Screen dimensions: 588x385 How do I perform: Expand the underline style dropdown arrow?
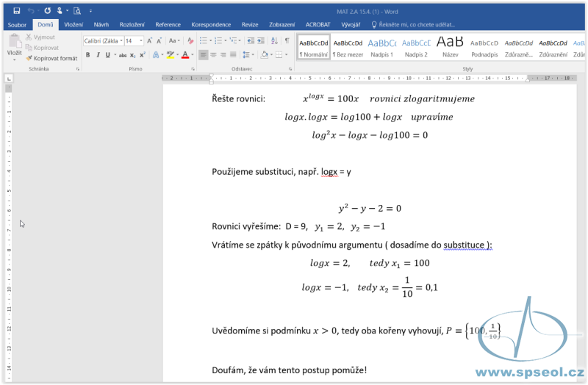115,54
